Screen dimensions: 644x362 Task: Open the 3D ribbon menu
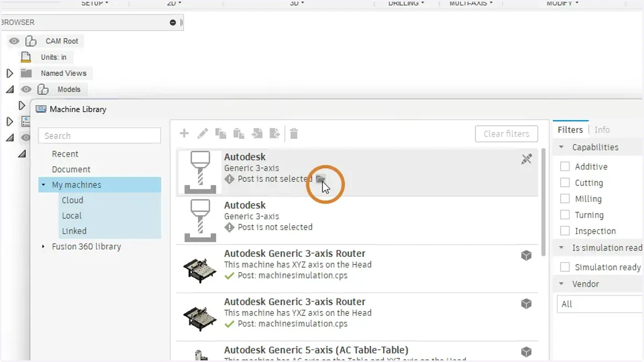(x=297, y=3)
